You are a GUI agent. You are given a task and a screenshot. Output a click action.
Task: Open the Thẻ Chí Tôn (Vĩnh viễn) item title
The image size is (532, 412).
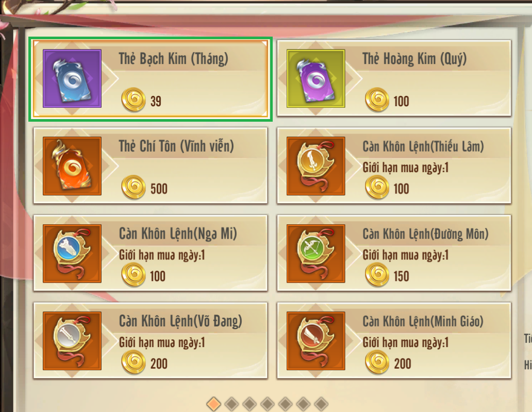(176, 146)
